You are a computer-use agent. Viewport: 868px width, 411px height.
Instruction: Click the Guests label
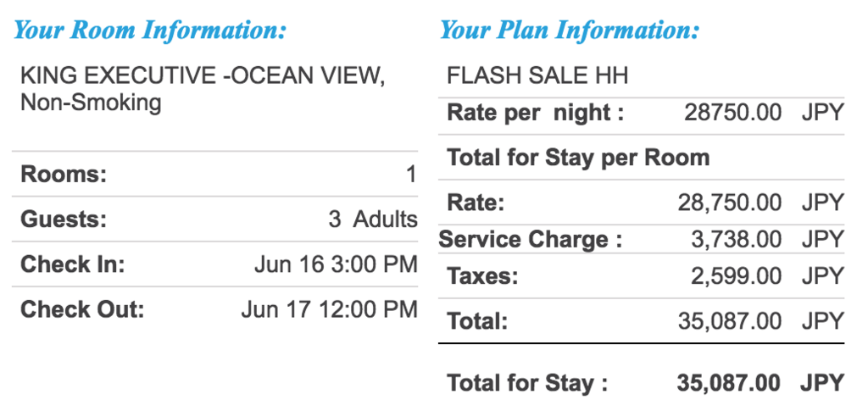64,219
